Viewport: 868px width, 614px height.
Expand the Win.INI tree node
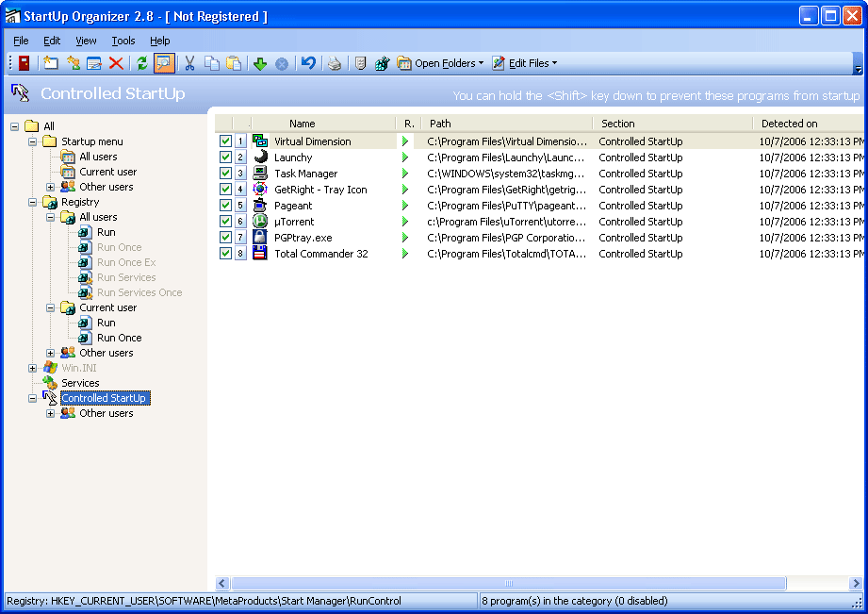[33, 368]
